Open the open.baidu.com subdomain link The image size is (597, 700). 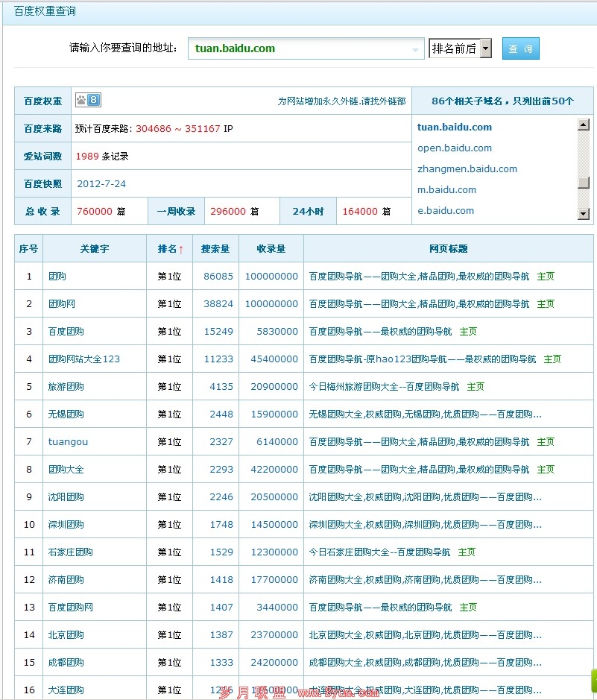(x=454, y=148)
